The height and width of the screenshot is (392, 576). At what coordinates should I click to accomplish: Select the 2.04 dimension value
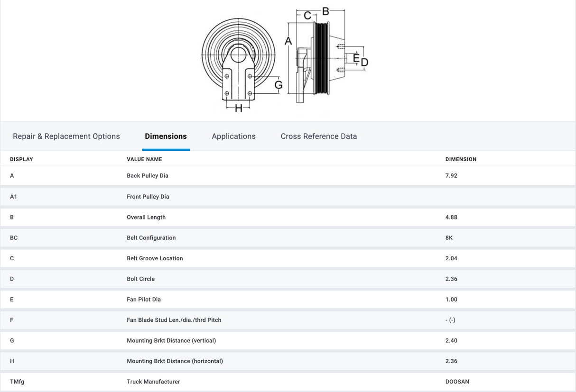[451, 258]
